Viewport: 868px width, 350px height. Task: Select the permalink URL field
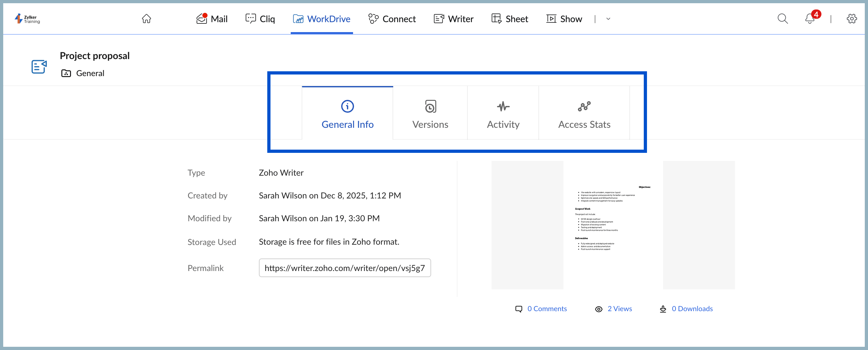(344, 268)
